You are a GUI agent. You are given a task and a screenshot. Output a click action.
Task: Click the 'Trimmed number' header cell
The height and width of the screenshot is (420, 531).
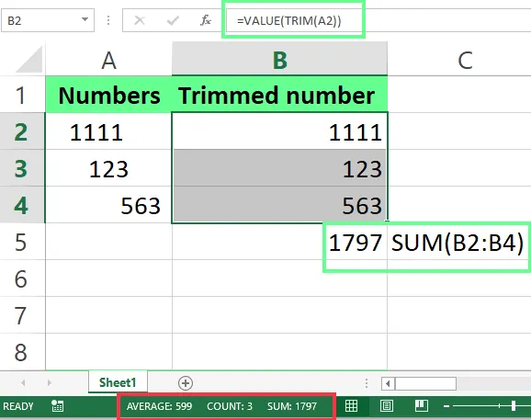(279, 95)
